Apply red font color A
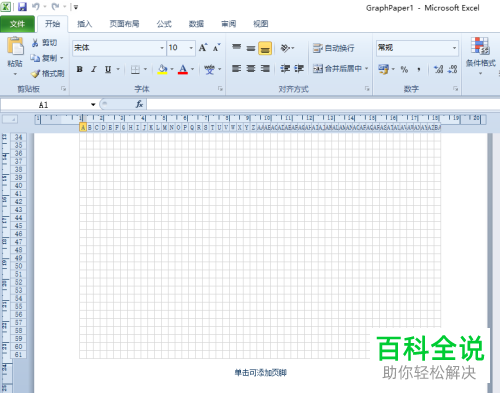Image resolution: width=500 pixels, height=393 pixels. point(183,69)
